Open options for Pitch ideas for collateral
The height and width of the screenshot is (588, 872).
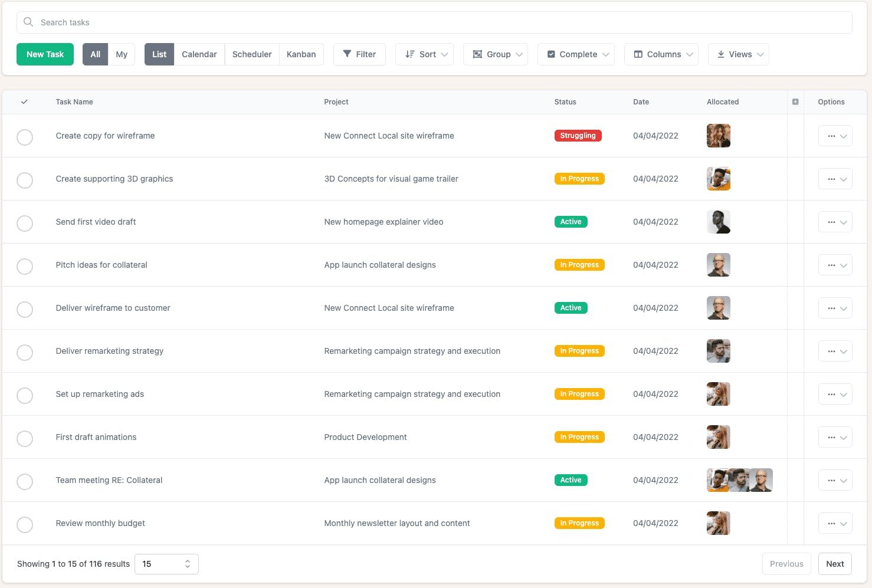click(835, 265)
